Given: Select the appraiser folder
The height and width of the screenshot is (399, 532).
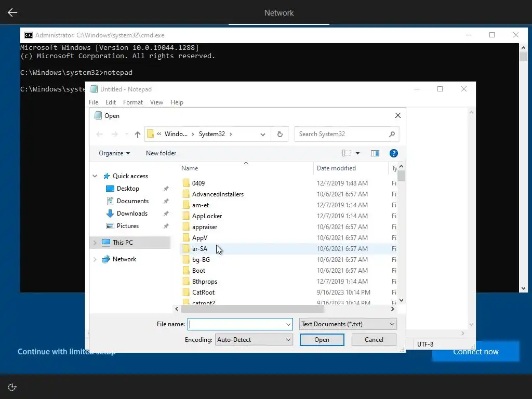Looking at the screenshot, I should [205, 227].
